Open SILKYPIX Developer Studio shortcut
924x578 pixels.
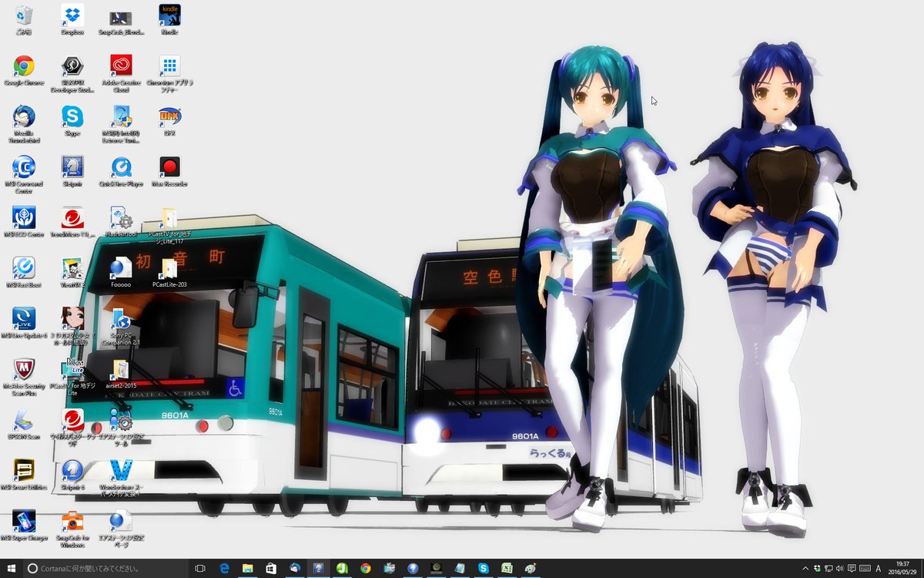[72, 75]
